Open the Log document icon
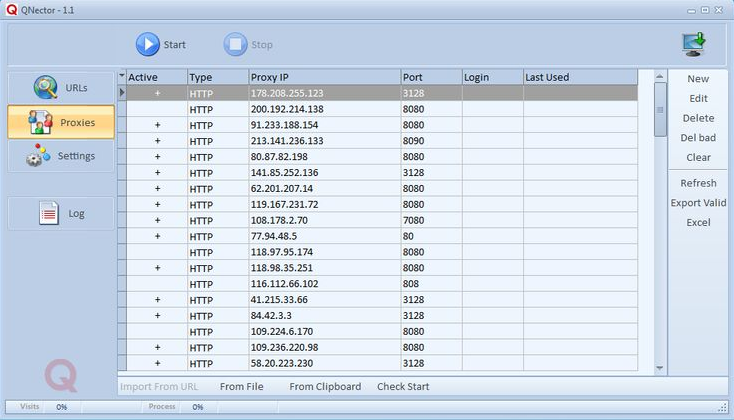This screenshot has height=420, width=734. [49, 213]
